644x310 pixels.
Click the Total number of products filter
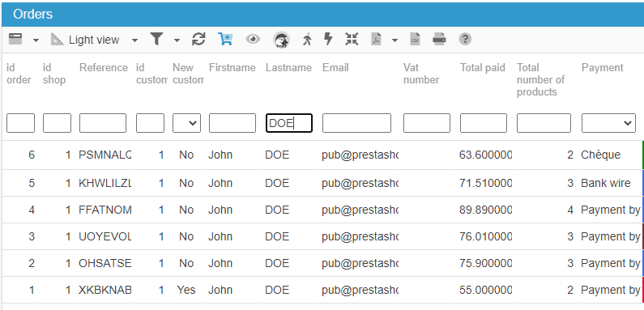click(x=544, y=123)
